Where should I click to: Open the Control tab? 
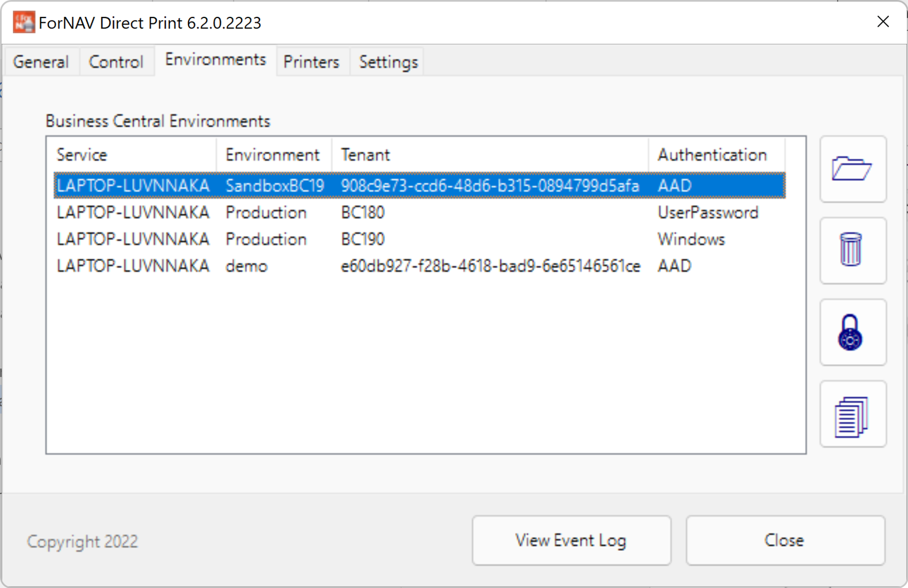(x=116, y=62)
